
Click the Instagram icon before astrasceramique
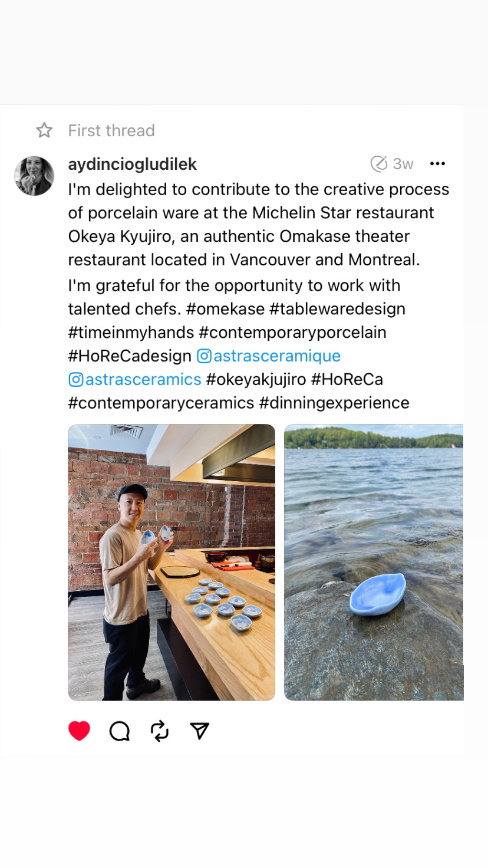pos(204,356)
